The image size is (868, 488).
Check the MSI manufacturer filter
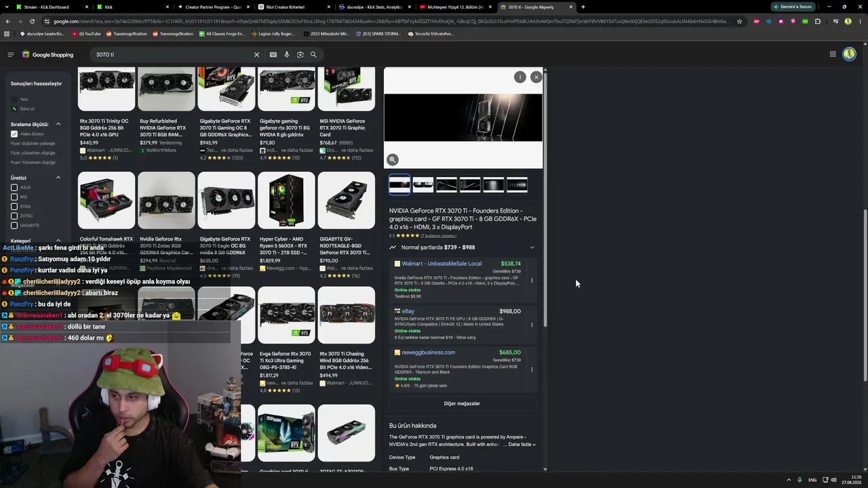tap(14, 197)
